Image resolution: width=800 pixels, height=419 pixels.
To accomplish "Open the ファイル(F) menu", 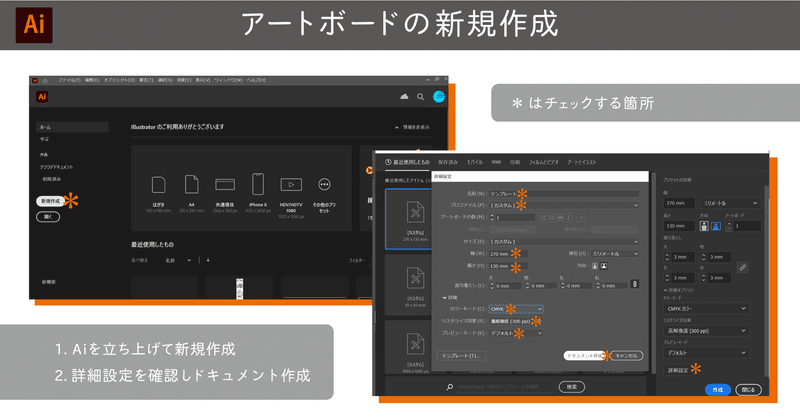I will pos(69,80).
